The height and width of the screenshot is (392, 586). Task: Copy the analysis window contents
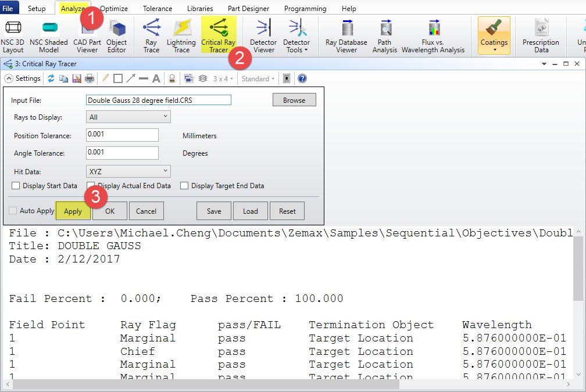[63, 78]
